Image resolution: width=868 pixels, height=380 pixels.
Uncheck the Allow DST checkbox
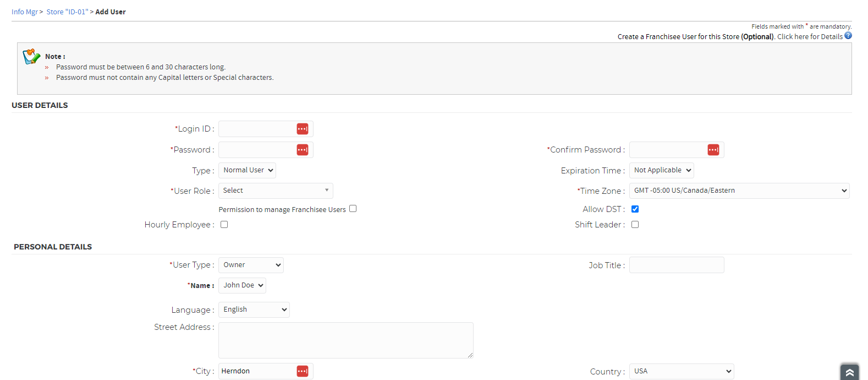coord(635,209)
